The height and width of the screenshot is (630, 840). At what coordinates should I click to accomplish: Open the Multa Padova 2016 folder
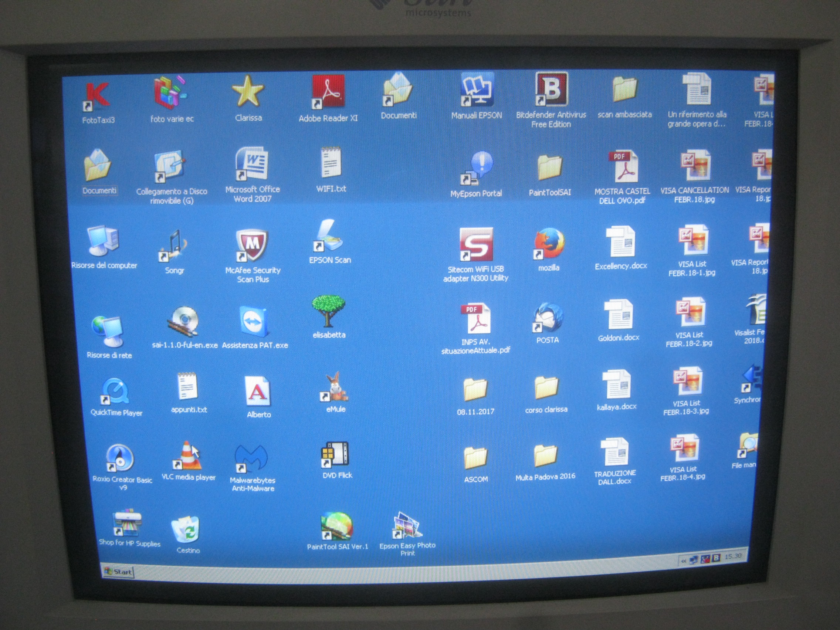[545, 456]
